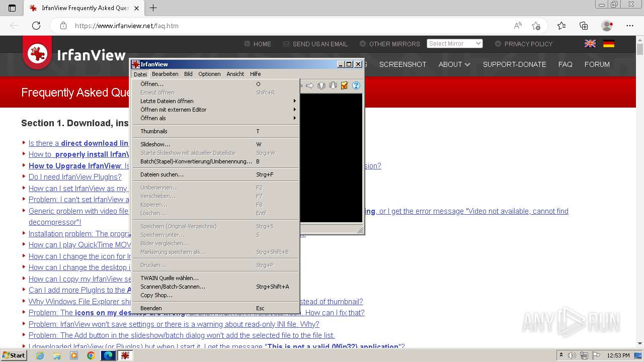Screen dimensions: 644x362
Task: Open tab actions menu icon
Action: click(x=12, y=8)
